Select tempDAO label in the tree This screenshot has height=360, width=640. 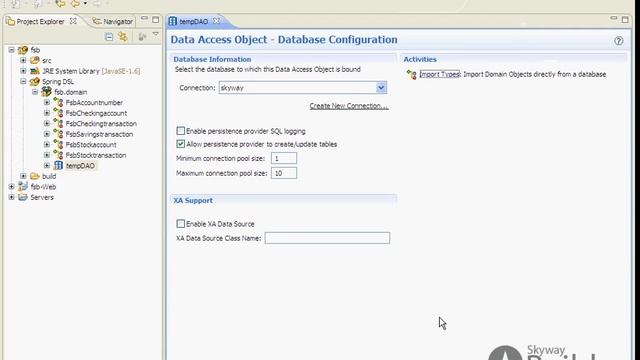(x=80, y=166)
